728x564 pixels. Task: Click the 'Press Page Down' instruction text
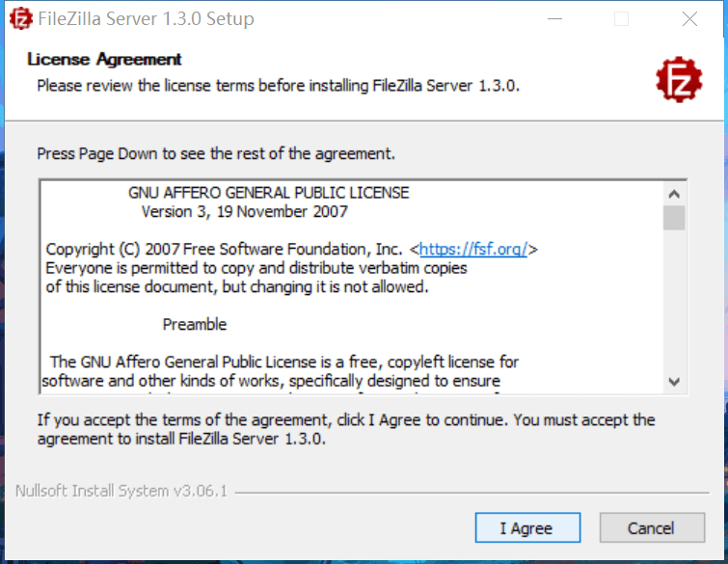coord(216,153)
